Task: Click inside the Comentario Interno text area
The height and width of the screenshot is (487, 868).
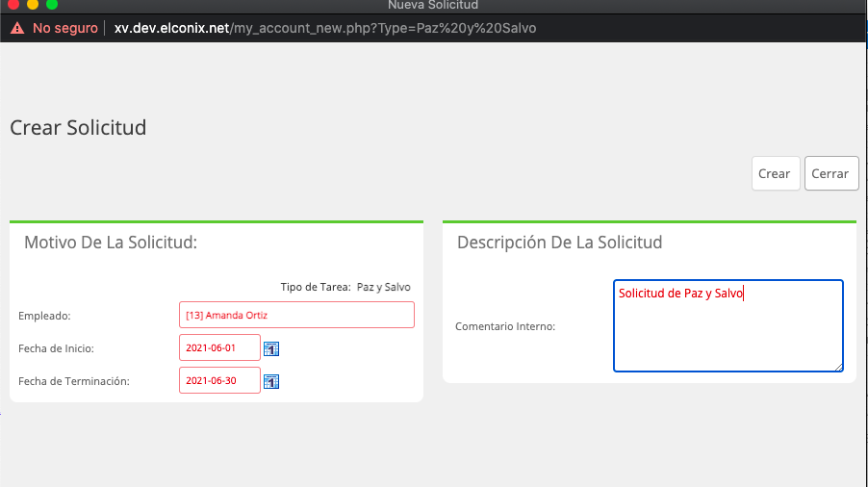Action: (728, 325)
